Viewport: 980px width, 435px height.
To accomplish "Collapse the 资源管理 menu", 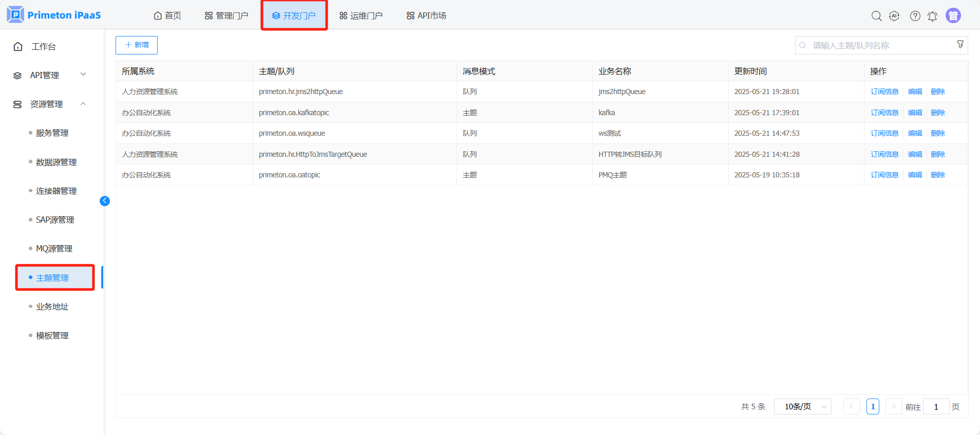I will [50, 104].
